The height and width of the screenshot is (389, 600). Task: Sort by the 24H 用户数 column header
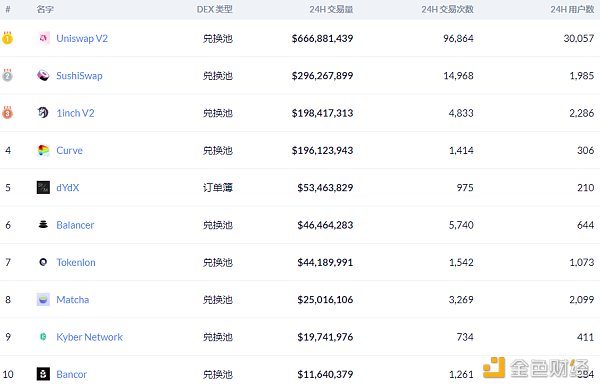point(572,9)
